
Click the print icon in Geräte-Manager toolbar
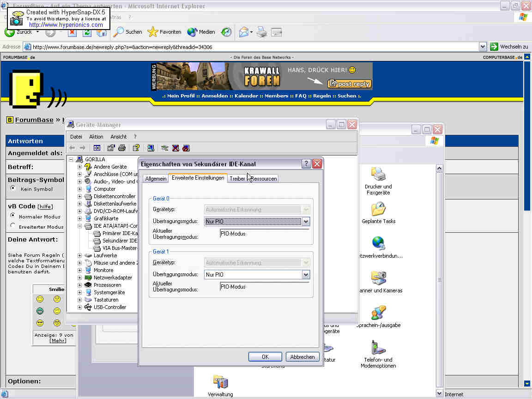point(122,148)
